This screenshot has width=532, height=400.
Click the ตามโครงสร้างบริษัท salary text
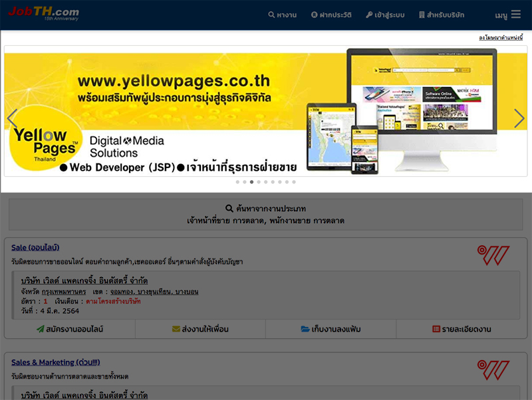[113, 302]
